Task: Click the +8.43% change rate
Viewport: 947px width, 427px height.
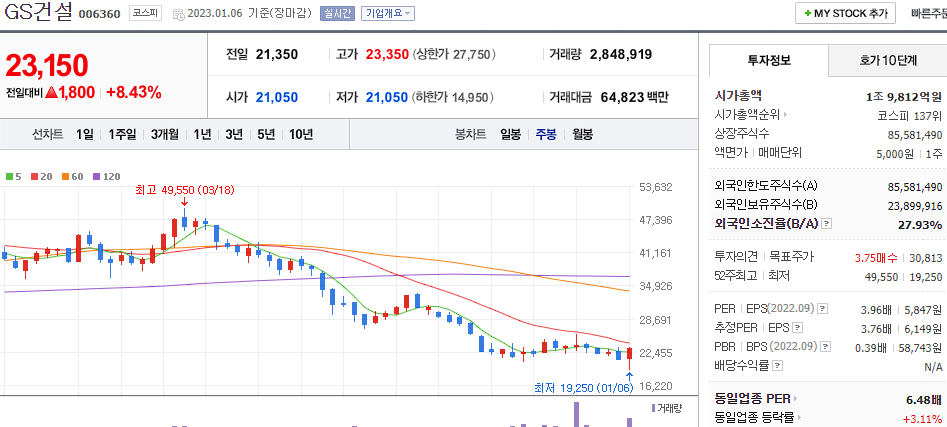Action: tap(133, 92)
